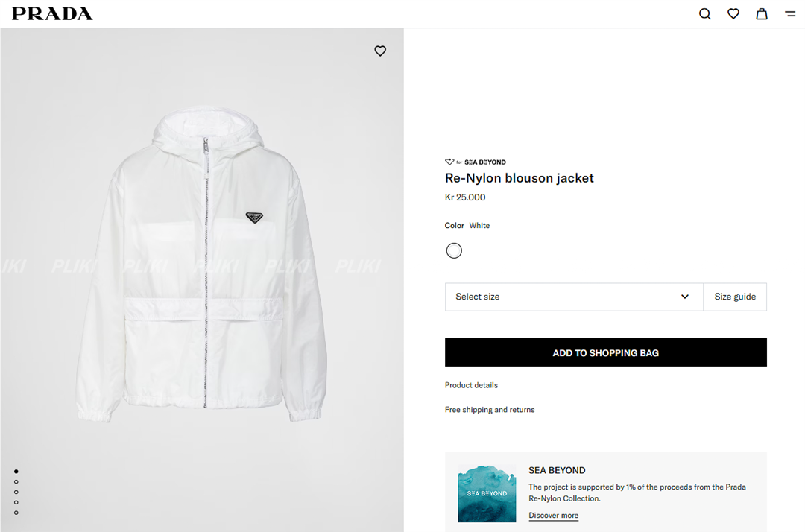
Task: Expand the Product details section
Action: [471, 385]
